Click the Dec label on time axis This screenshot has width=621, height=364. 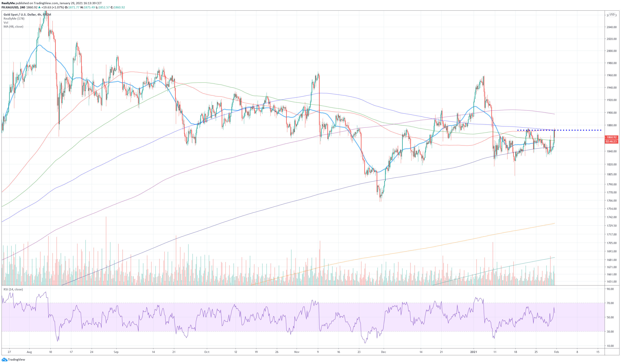384,352
